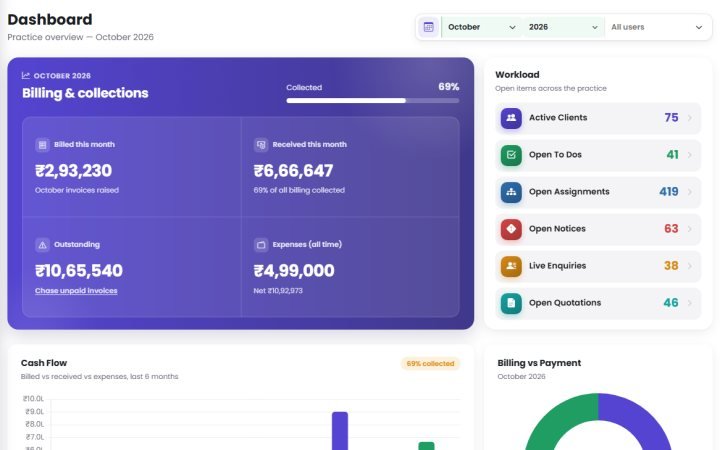The image size is (720, 450).
Task: Click the Received this month icon
Action: 261,145
